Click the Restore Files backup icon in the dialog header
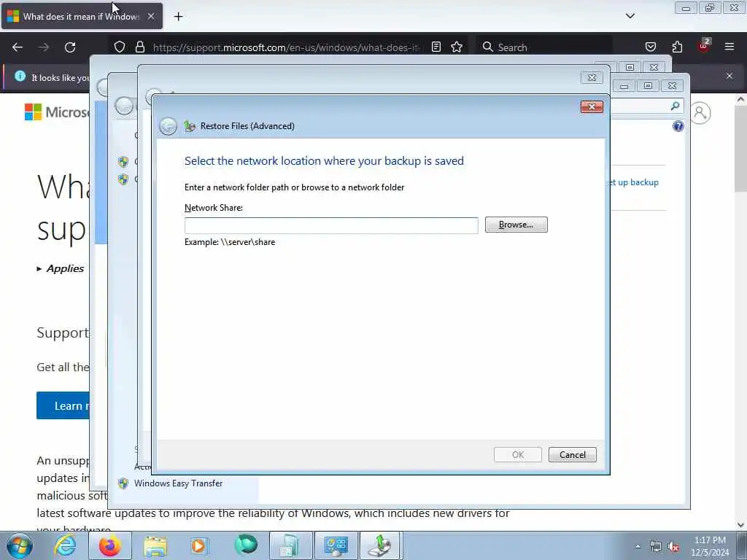This screenshot has width=747, height=560. click(190, 125)
